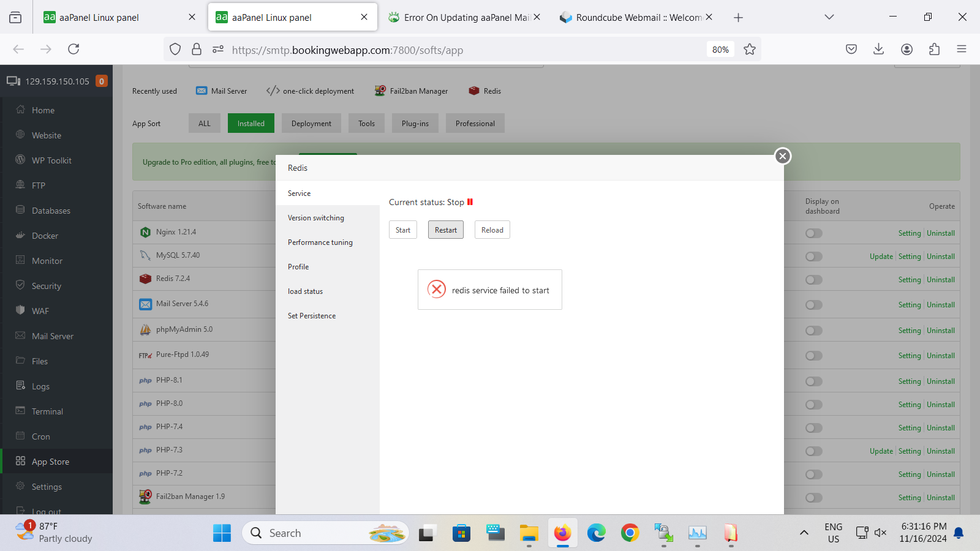Click the Mail Server envelope icon shortcut

point(202,91)
